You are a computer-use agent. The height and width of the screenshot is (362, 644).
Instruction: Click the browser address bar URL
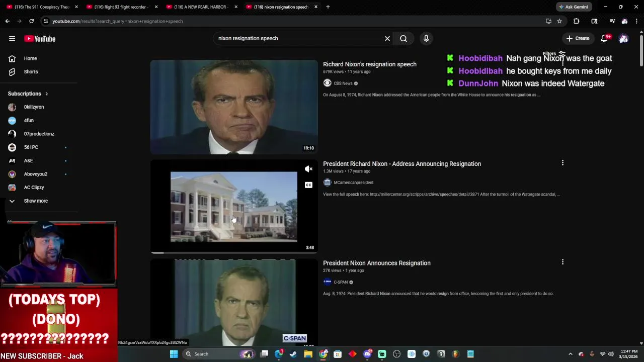118,21
